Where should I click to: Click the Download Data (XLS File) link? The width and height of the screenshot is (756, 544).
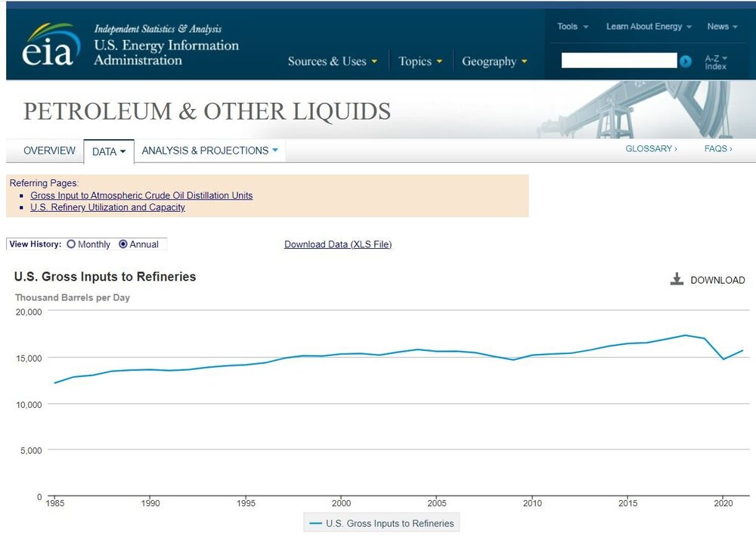(x=337, y=244)
